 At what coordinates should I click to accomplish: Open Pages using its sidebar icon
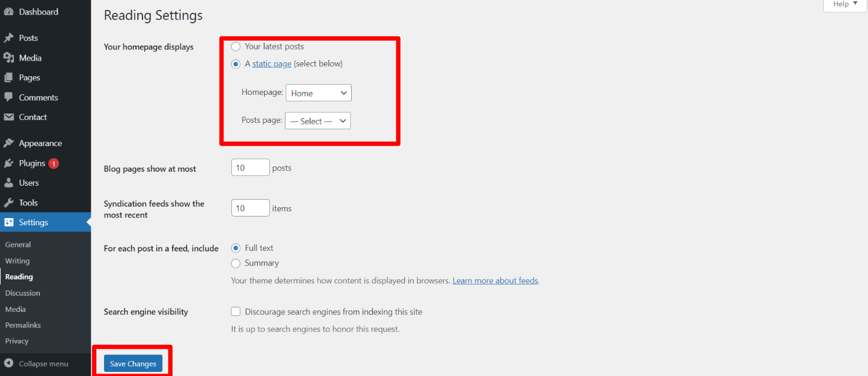tap(9, 77)
